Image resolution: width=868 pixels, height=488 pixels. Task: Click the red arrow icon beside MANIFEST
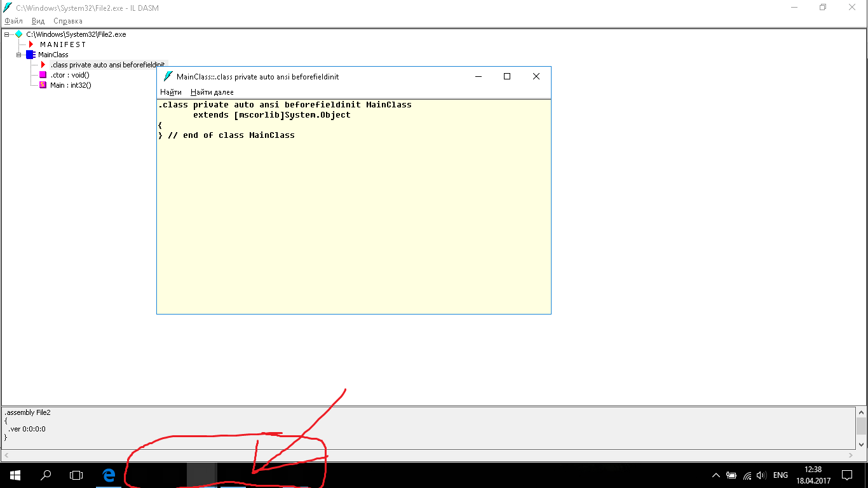click(31, 44)
